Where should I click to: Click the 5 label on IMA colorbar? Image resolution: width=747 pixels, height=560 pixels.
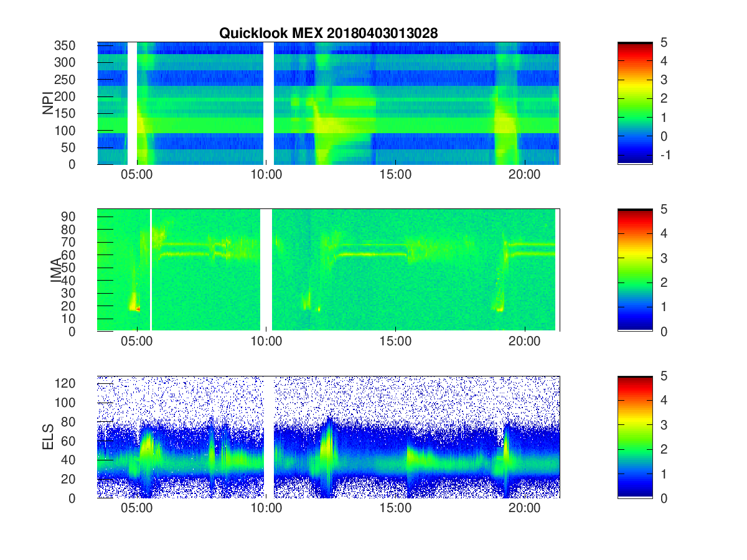(x=664, y=209)
